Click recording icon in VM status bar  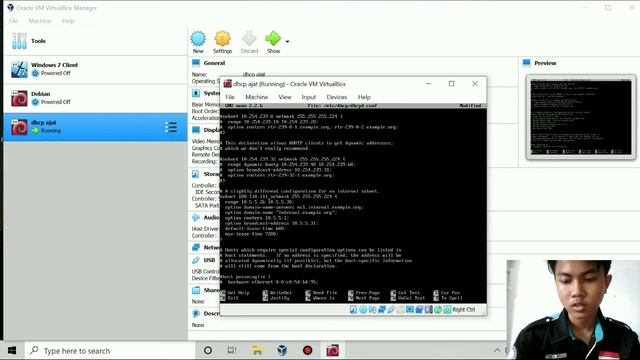tap(419, 310)
